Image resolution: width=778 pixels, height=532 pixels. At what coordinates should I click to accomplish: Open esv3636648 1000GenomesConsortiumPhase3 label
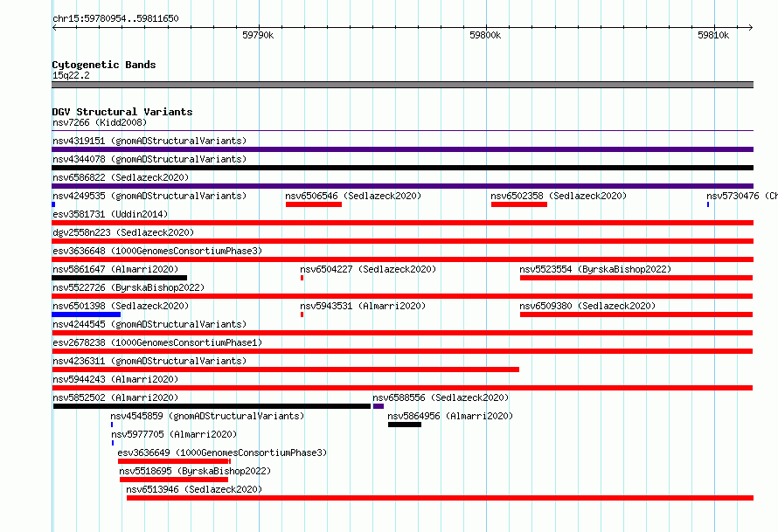157,251
